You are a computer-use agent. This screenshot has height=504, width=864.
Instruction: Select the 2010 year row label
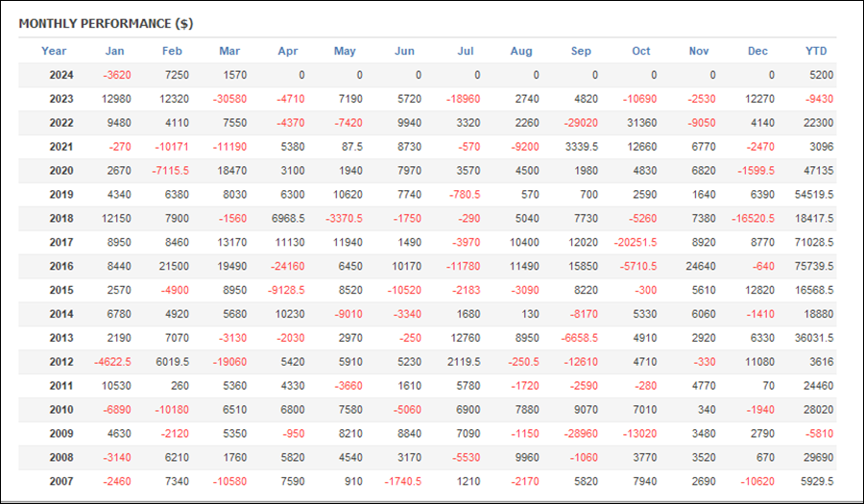click(61, 409)
